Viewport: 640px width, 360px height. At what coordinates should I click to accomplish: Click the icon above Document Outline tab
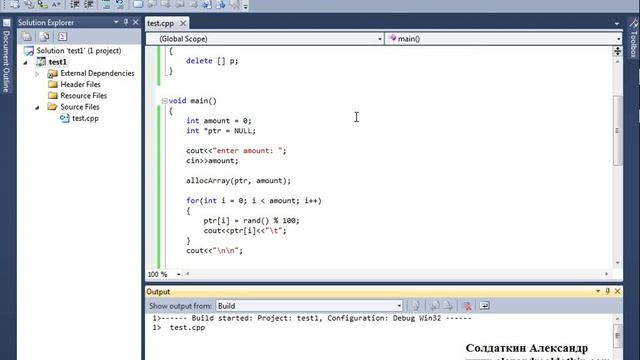(x=6, y=23)
